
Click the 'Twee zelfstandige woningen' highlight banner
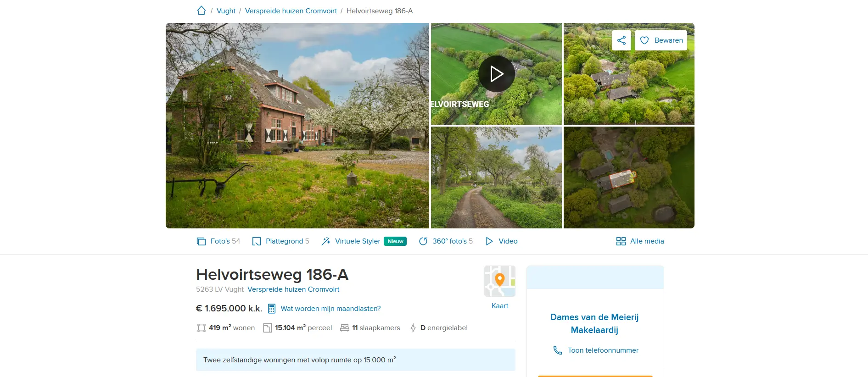[356, 360]
